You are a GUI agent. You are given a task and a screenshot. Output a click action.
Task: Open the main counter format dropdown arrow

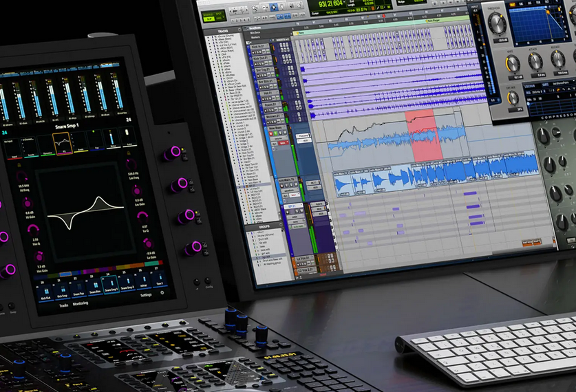click(344, 2)
